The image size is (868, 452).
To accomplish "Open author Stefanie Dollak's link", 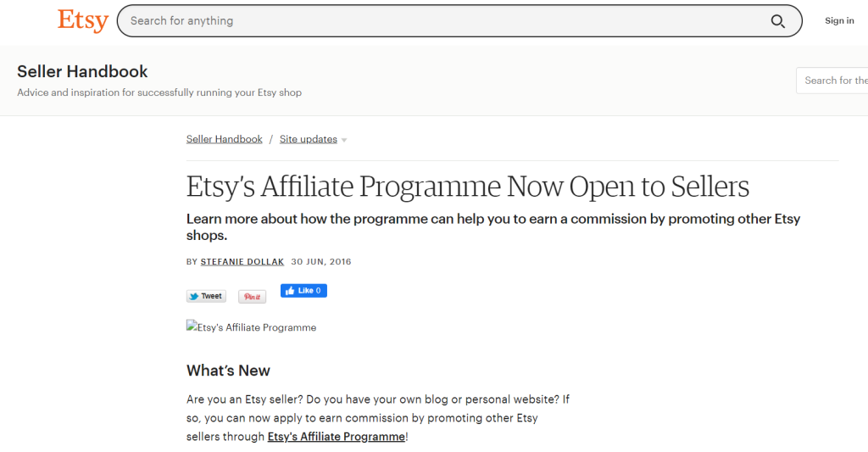I will [242, 262].
